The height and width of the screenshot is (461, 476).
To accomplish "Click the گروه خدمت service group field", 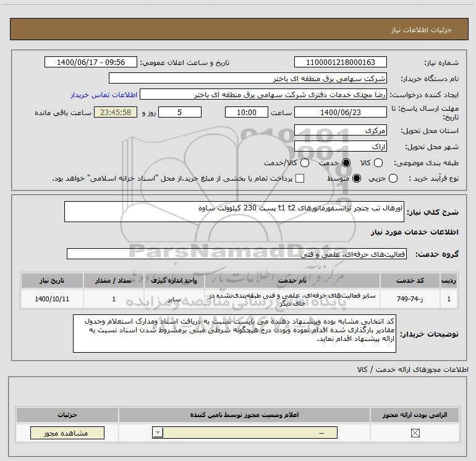I will tap(237, 254).
